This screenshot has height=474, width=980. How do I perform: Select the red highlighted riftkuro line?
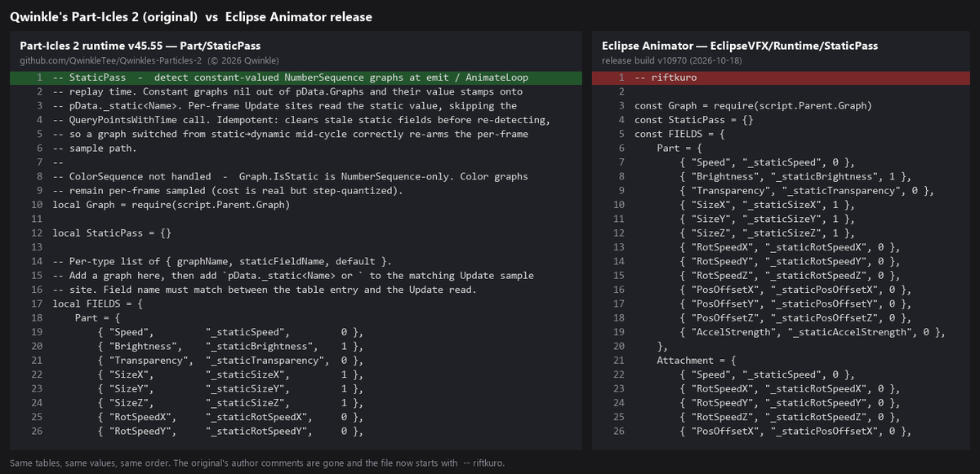(x=781, y=78)
